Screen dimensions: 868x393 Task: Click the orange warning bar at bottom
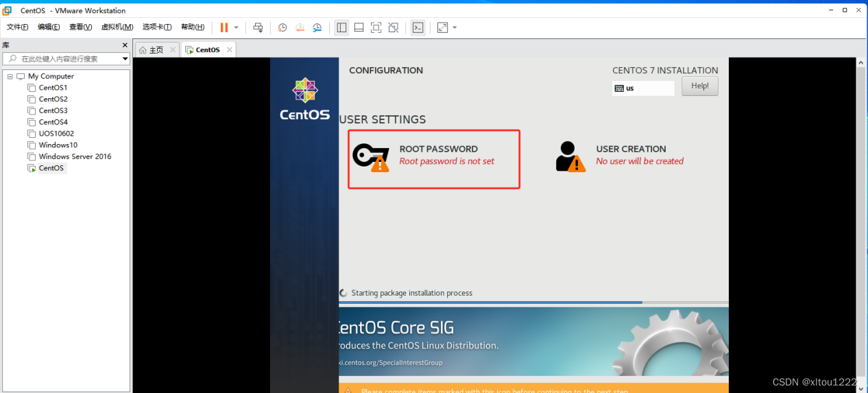click(x=533, y=388)
